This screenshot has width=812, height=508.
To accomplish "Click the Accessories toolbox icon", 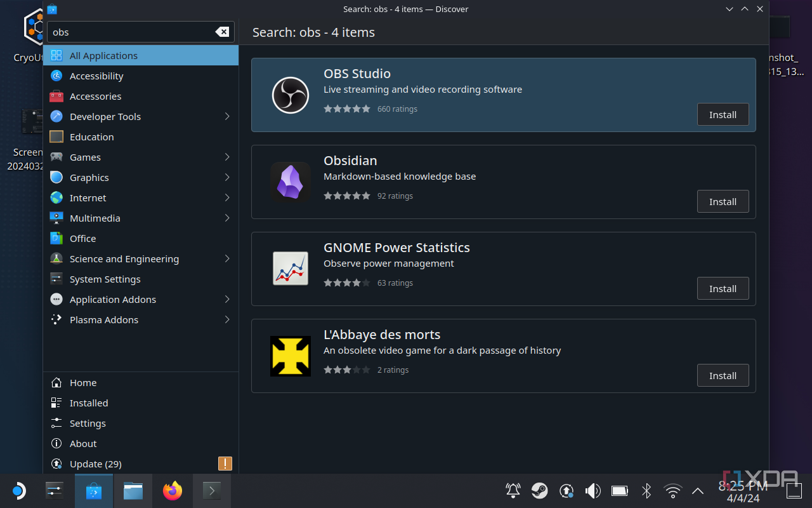I will tap(56, 96).
